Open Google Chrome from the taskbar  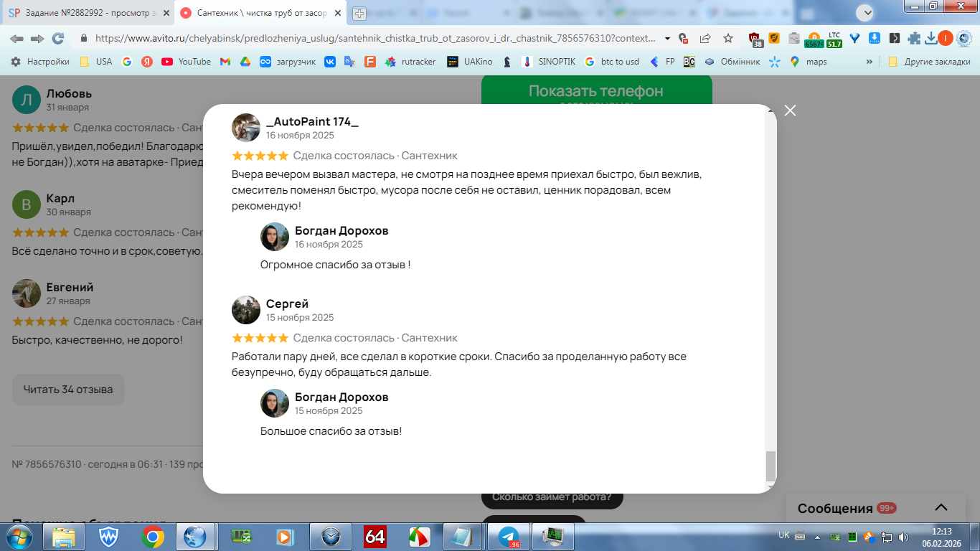(x=152, y=536)
